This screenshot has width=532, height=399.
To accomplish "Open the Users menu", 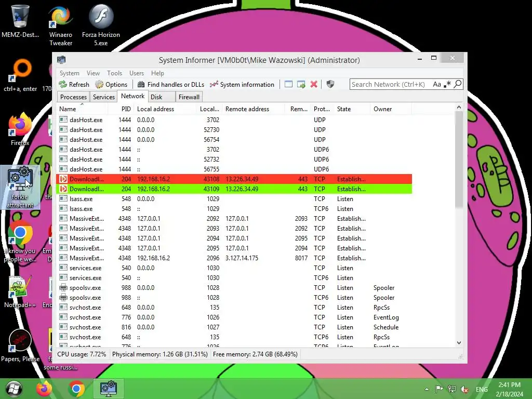I will point(137,73).
